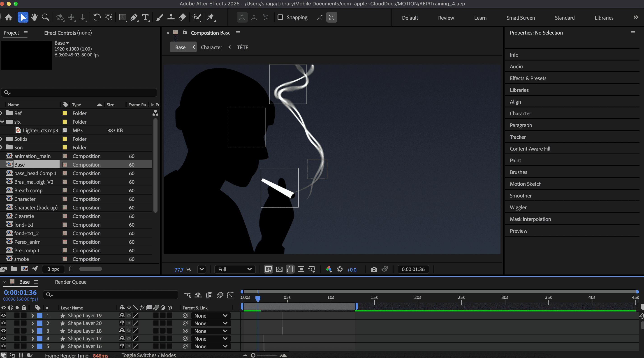Select the Zoom magnifier tool
The width and height of the screenshot is (644, 358).
[x=46, y=17]
